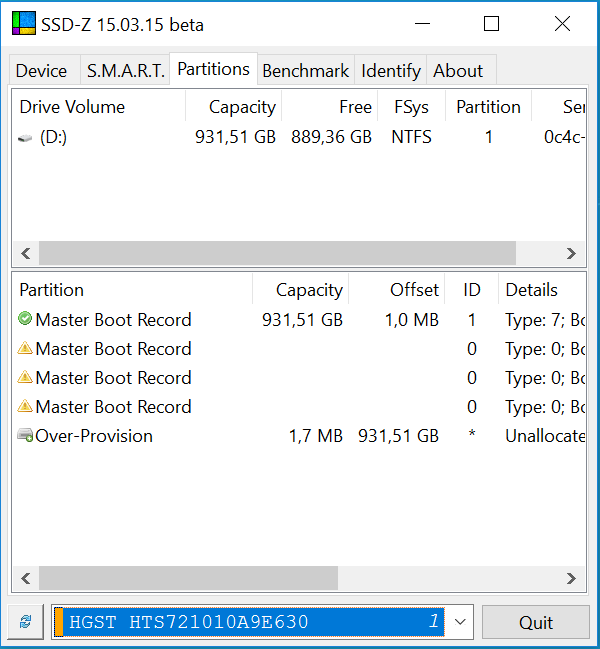Click green check icon of first Master Boot Record
The image size is (600, 649).
click(x=25, y=319)
